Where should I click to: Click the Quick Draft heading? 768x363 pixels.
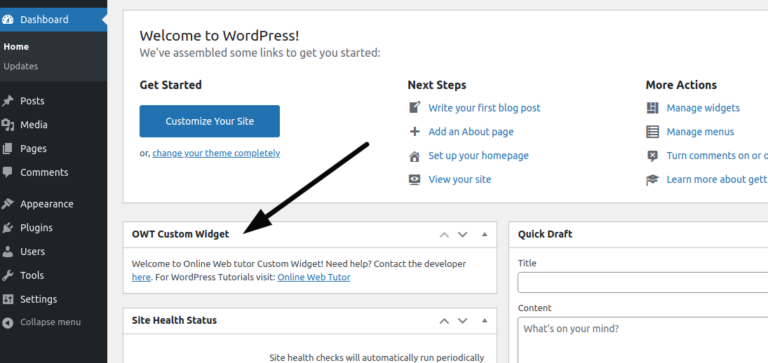coord(545,234)
